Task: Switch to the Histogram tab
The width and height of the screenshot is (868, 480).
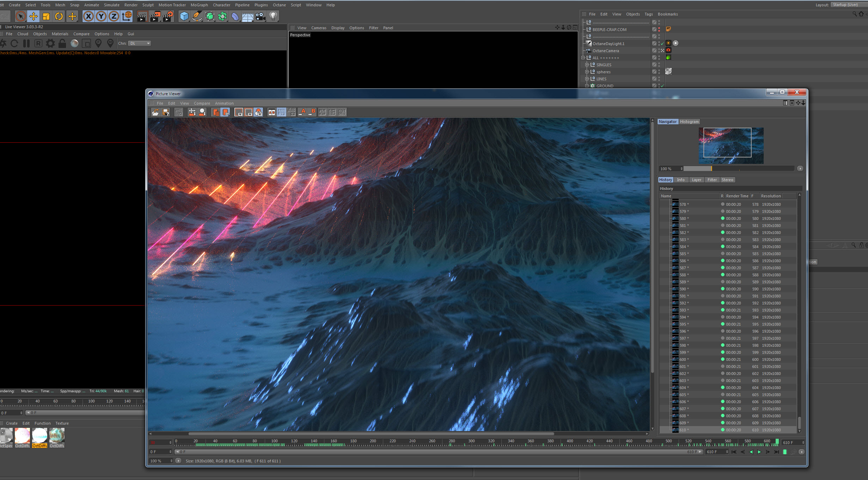Action: 689,122
